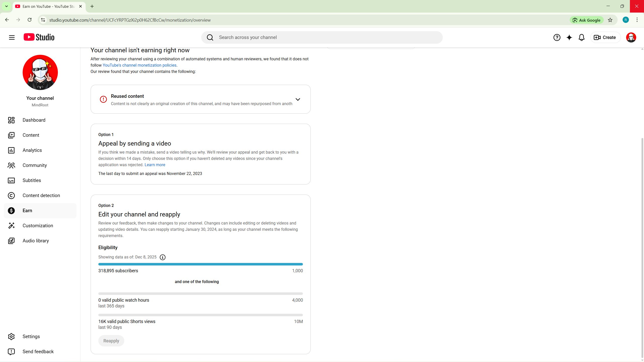Click Learn more in appeal option
The height and width of the screenshot is (362, 644).
155,165
